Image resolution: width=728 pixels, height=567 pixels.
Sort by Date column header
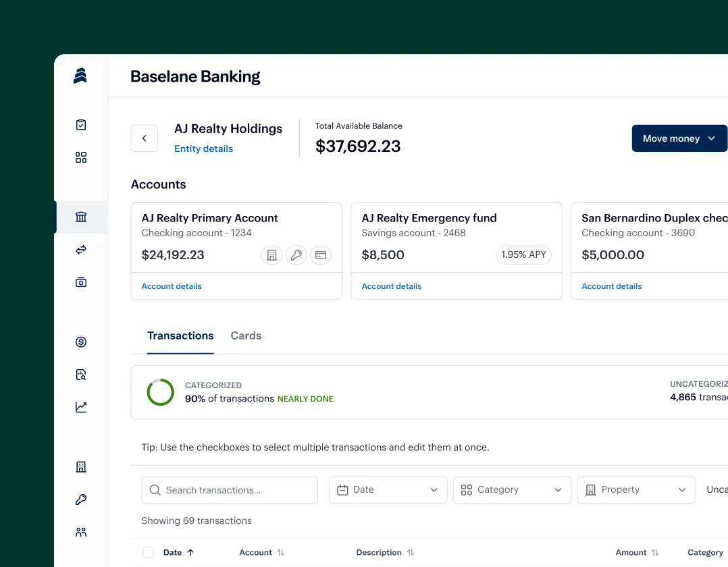[x=178, y=553]
